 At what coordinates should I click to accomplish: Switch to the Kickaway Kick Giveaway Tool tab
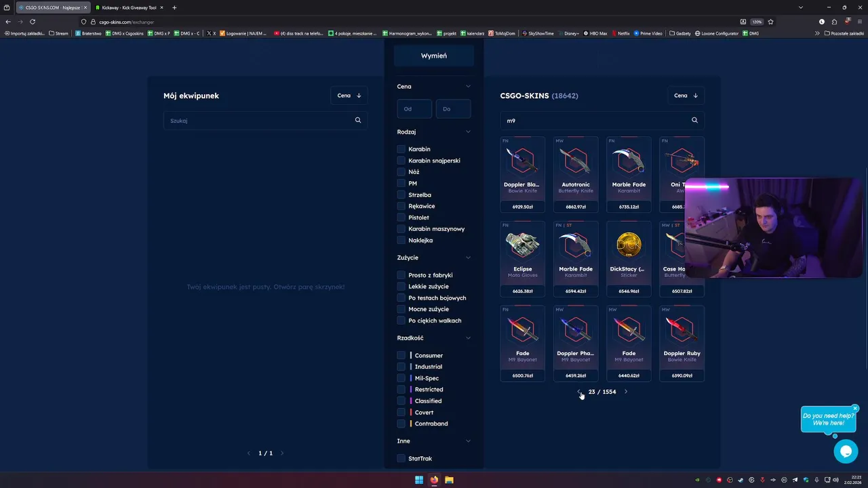pyautogui.click(x=129, y=7)
